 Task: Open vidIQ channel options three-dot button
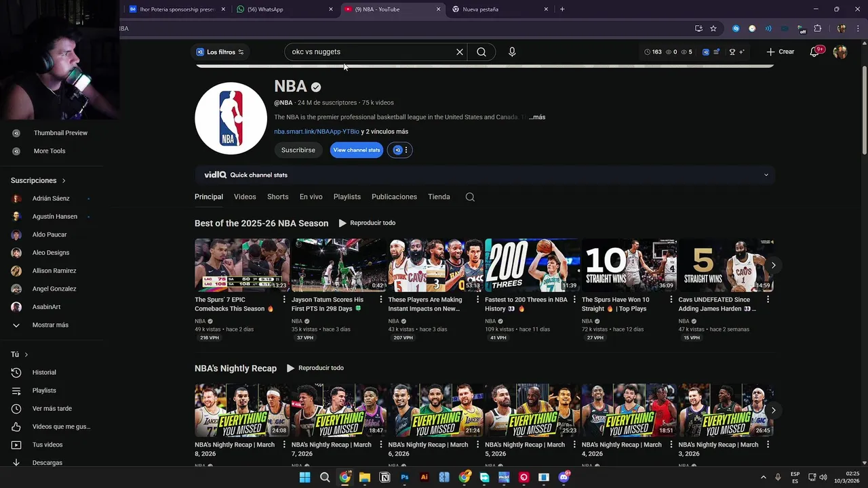point(406,150)
